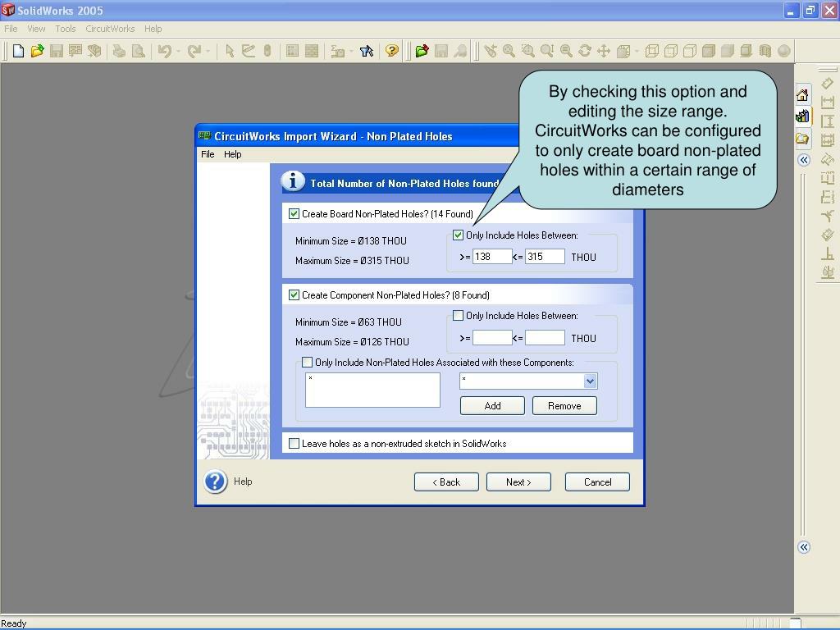The image size is (840, 630).
Task: Click the Next button
Action: [x=518, y=482]
